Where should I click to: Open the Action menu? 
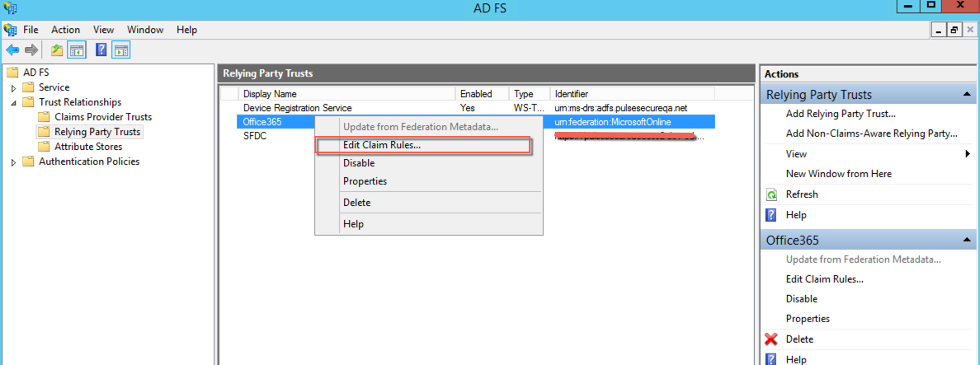66,30
